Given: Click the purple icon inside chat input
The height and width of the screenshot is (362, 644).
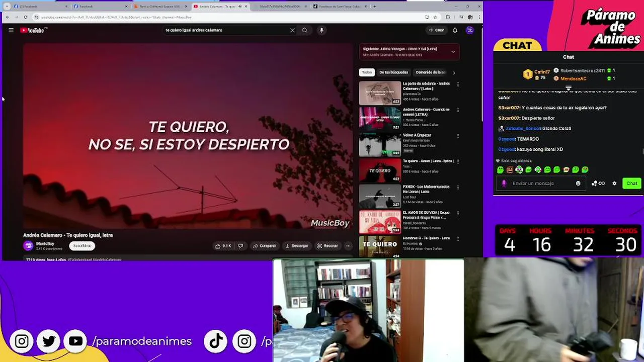Looking at the screenshot, I should [504, 184].
